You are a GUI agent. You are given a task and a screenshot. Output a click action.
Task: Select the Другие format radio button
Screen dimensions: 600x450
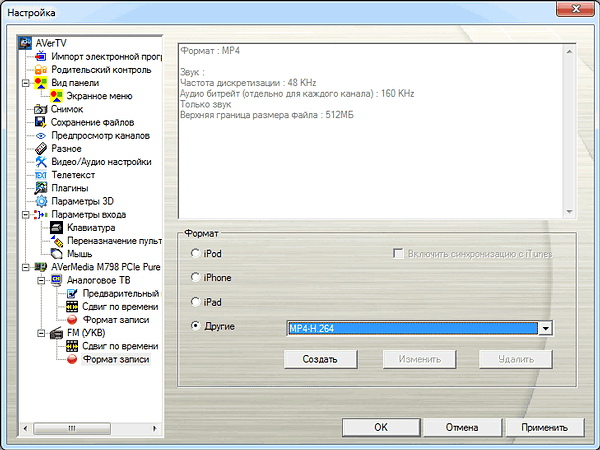point(195,326)
